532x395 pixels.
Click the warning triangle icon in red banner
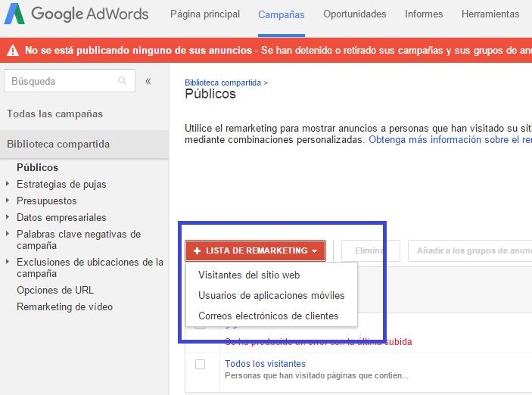point(13,51)
